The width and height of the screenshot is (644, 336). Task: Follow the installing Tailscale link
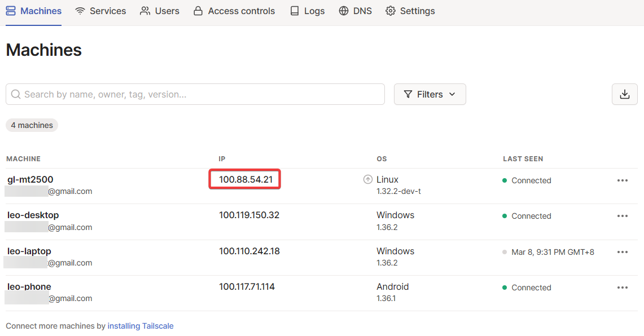click(141, 326)
